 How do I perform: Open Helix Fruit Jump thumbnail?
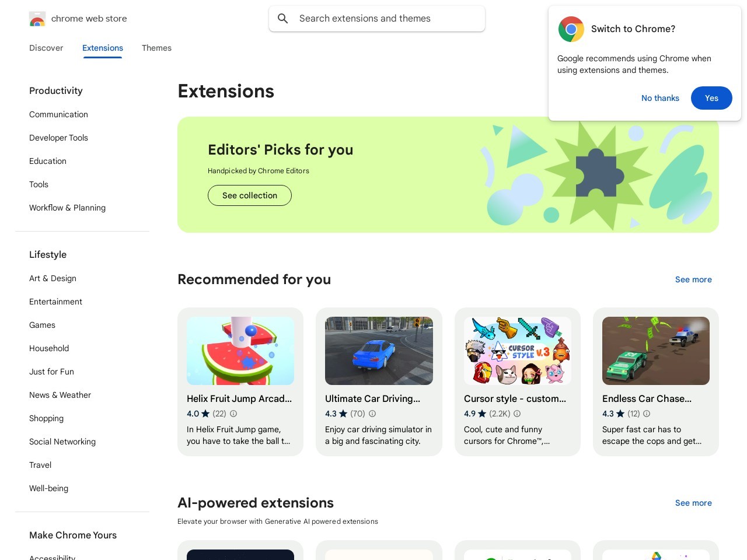(x=240, y=351)
